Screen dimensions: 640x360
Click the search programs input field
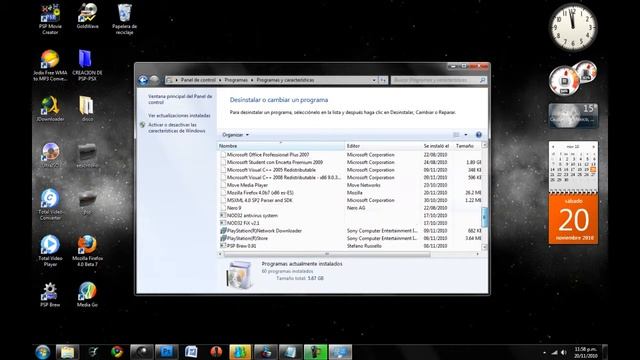click(x=435, y=80)
